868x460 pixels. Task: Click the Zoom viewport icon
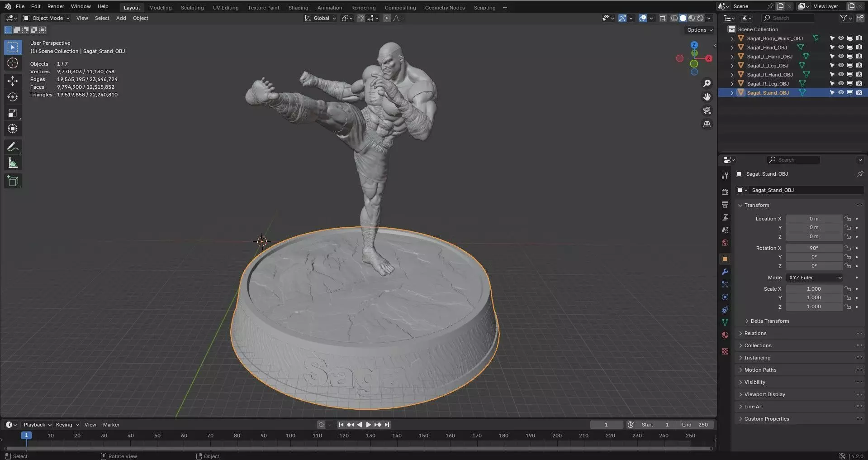coord(707,83)
